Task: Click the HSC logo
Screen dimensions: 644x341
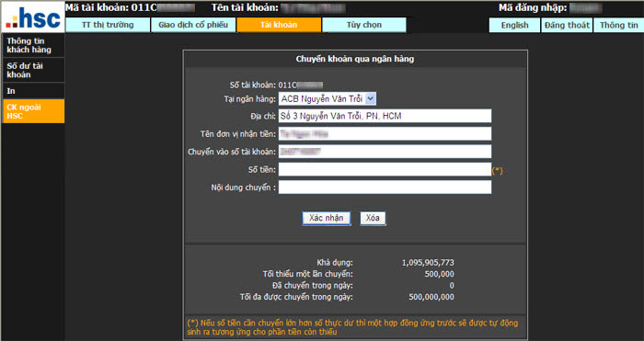Action: coord(33,17)
